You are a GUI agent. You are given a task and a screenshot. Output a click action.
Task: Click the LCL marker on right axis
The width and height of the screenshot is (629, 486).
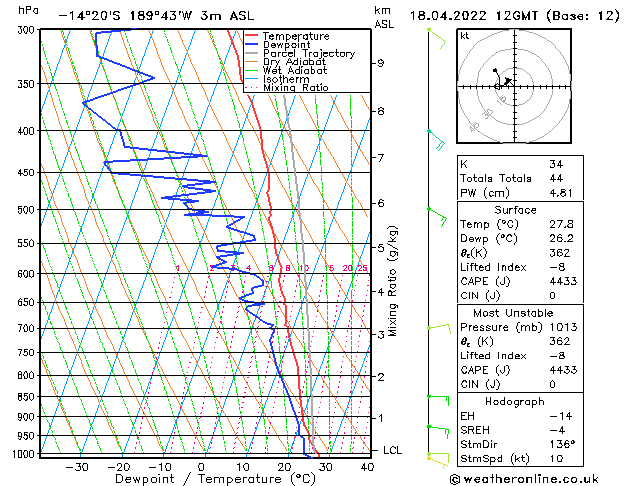pos(393,450)
